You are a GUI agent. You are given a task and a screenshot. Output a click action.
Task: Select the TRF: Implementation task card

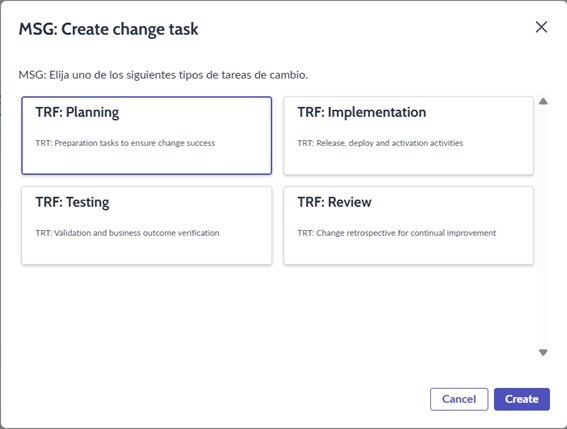(408, 136)
